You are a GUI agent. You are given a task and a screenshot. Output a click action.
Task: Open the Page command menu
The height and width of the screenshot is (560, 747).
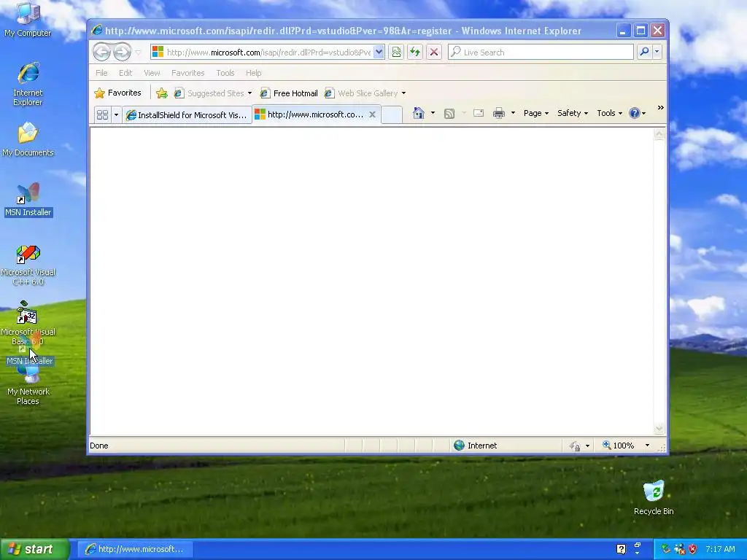(536, 113)
